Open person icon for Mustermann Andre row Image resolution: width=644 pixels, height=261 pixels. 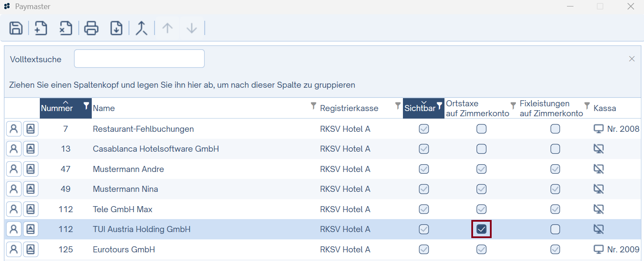click(x=14, y=169)
